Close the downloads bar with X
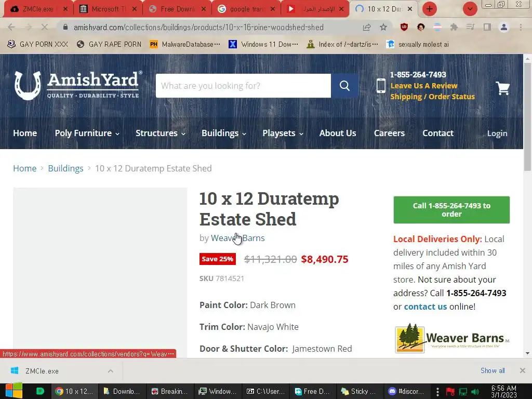 tap(523, 370)
